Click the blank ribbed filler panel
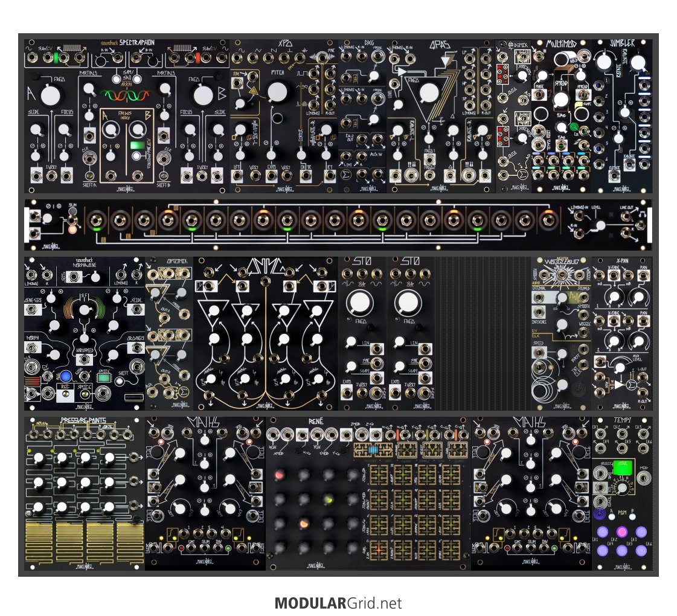 483,333
